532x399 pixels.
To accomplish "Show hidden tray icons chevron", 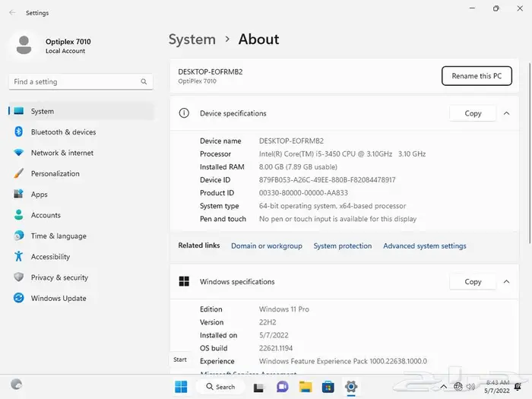I will (x=443, y=386).
